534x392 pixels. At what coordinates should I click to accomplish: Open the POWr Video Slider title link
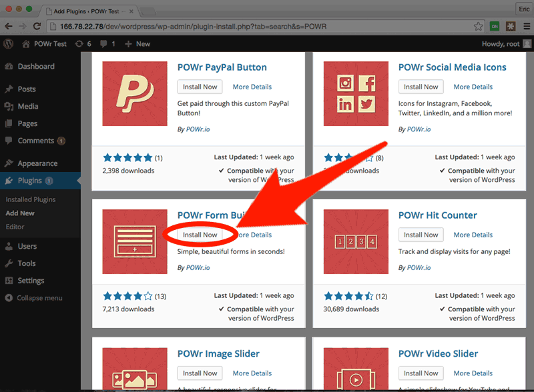point(439,354)
